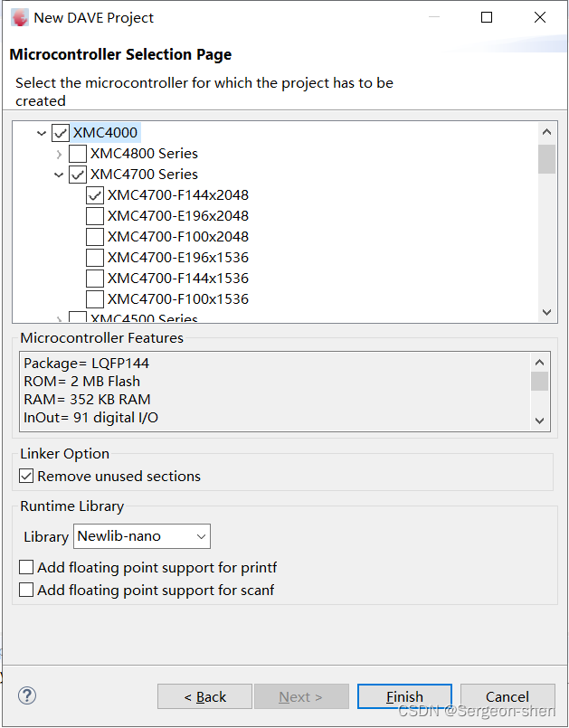Open help via the question mark icon
The width and height of the screenshot is (569, 728).
26,695
